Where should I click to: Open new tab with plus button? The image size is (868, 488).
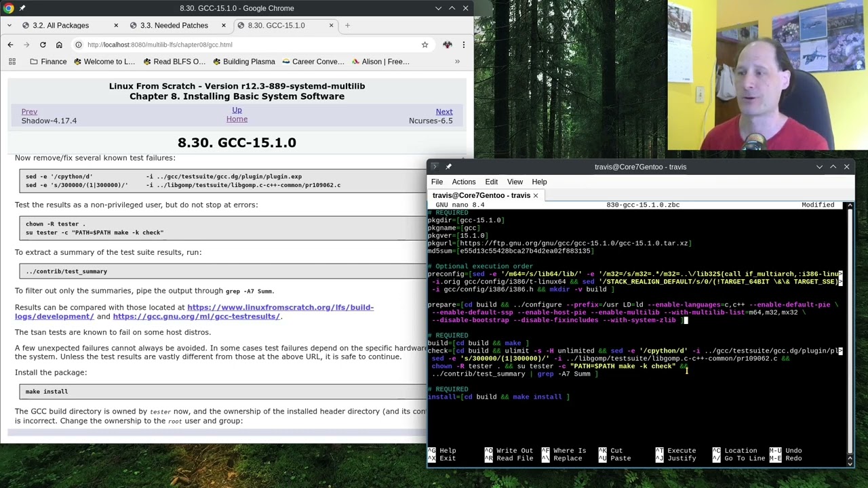[x=347, y=26]
